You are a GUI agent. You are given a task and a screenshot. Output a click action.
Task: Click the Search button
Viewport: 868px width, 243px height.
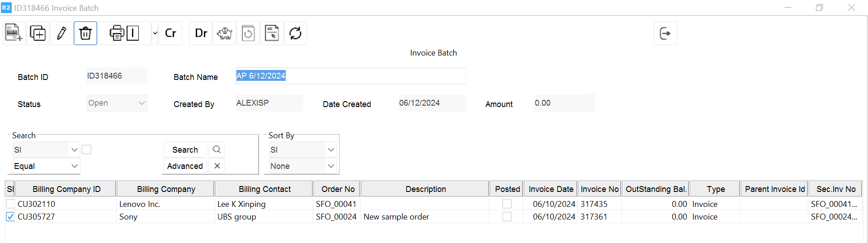tap(185, 150)
